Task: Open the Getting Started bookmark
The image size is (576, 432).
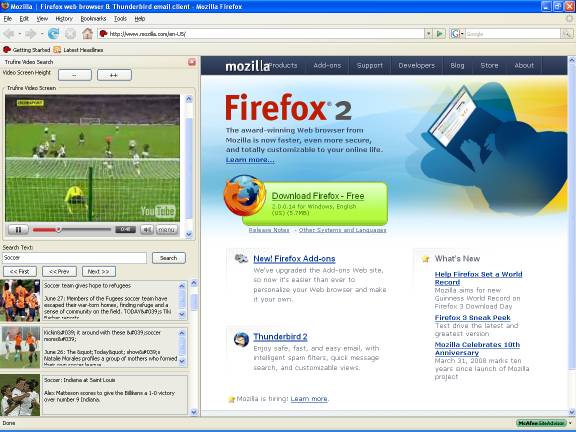Action: pos(26,50)
